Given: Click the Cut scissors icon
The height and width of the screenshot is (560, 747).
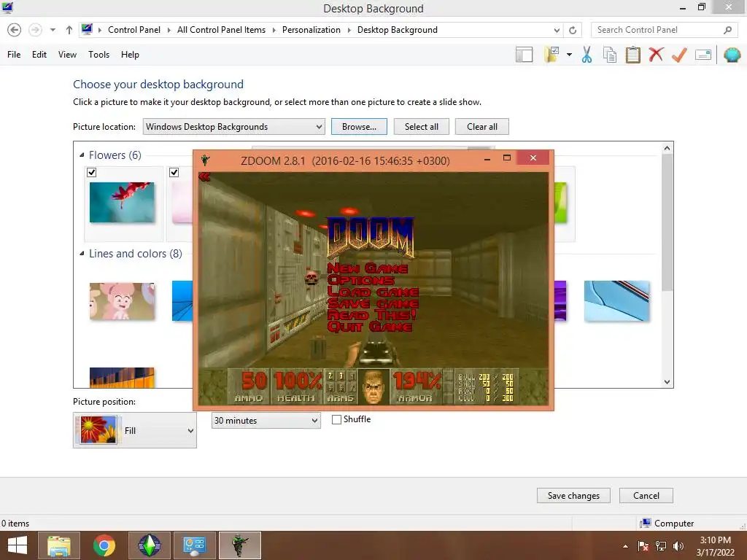Looking at the screenshot, I should click(x=587, y=55).
